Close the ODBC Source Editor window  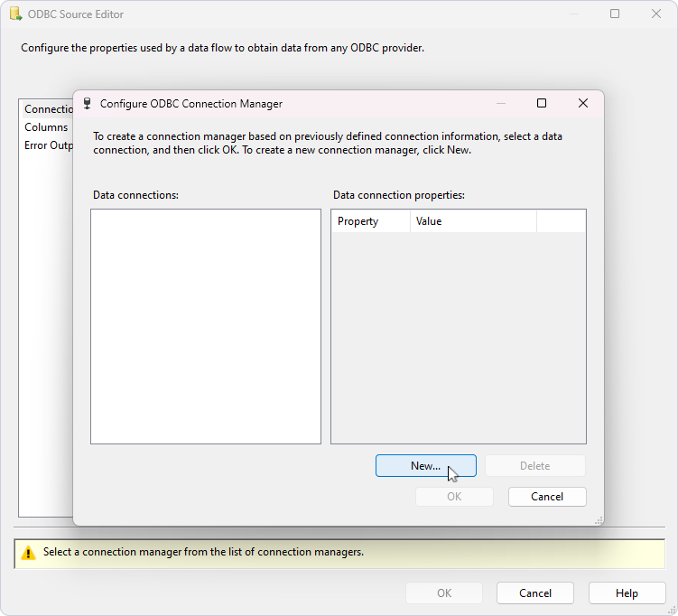click(x=655, y=14)
